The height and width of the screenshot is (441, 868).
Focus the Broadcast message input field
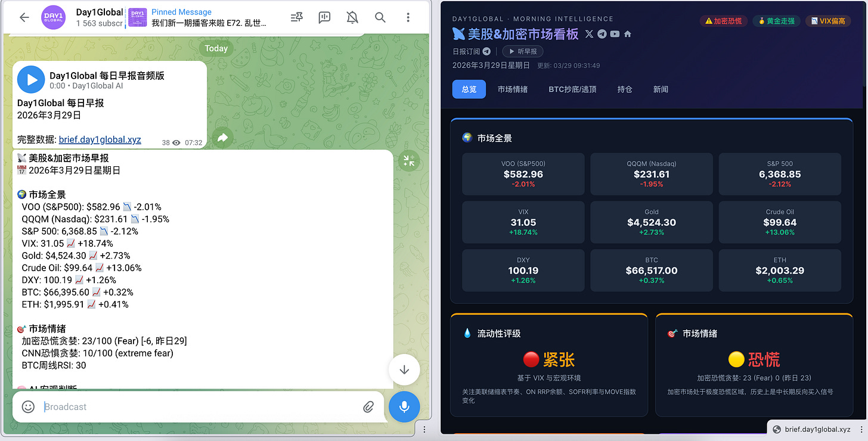(200, 406)
